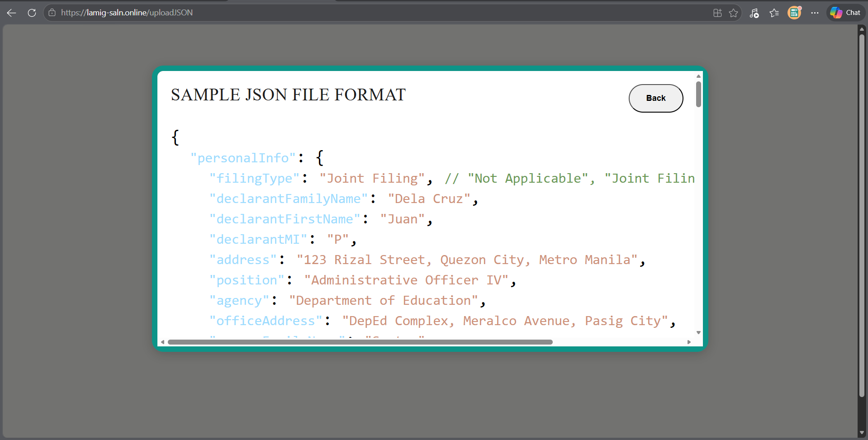Screen dimensions: 868x440
Task: Click the back navigation arrow
Action: [x=11, y=13]
